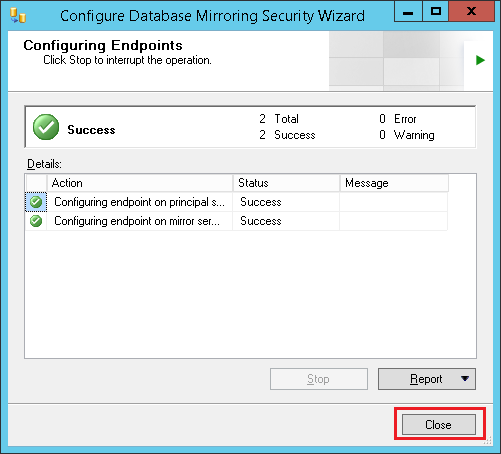Select the mirror server endpoint status icon
Viewport: 501px width, 454px height.
click(x=36, y=221)
